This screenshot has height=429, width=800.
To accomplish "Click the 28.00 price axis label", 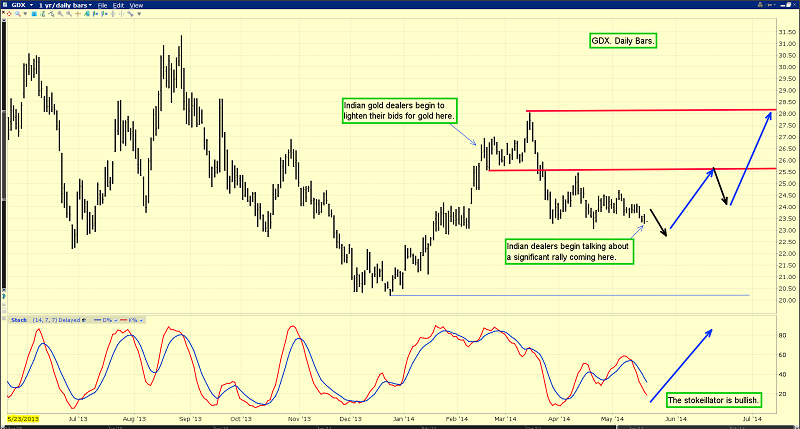I will [x=787, y=114].
